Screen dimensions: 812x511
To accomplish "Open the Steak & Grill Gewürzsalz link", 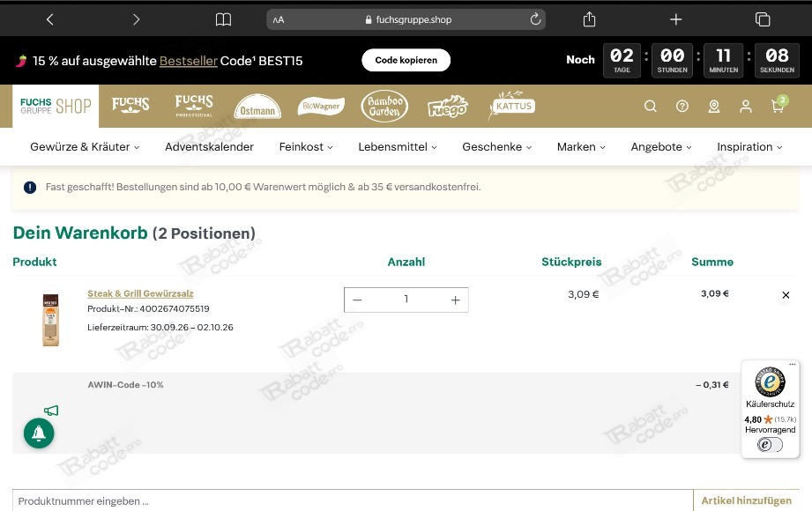I will (x=140, y=293).
